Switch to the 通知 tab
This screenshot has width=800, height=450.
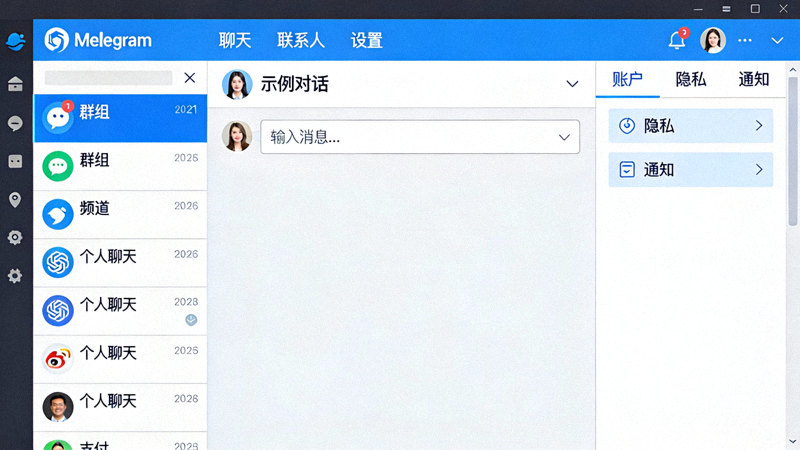(x=754, y=80)
